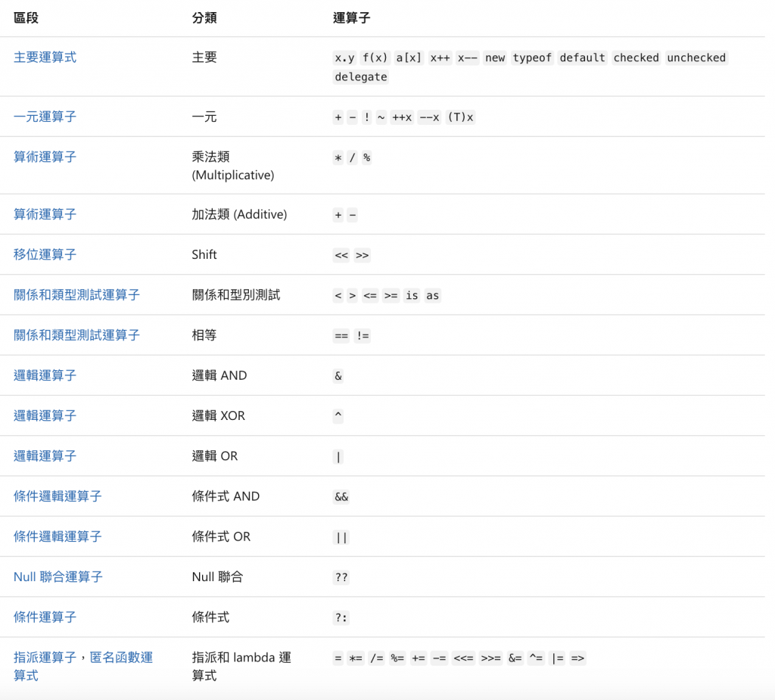Open the 主要運算式 link
The height and width of the screenshot is (700, 775).
[x=45, y=58]
